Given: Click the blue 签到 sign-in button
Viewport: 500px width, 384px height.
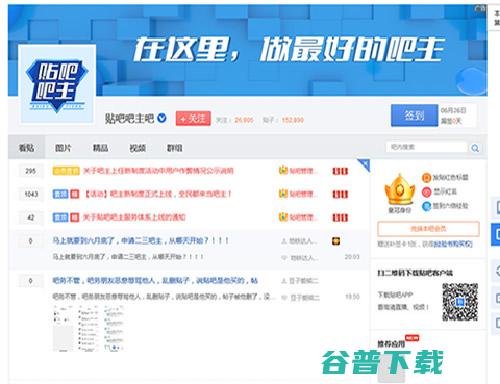Looking at the screenshot, I should [414, 115].
